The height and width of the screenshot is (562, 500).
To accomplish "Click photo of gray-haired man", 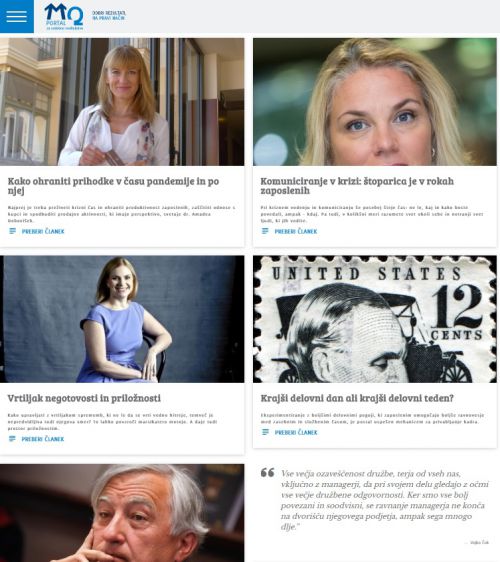I will click(x=122, y=513).
